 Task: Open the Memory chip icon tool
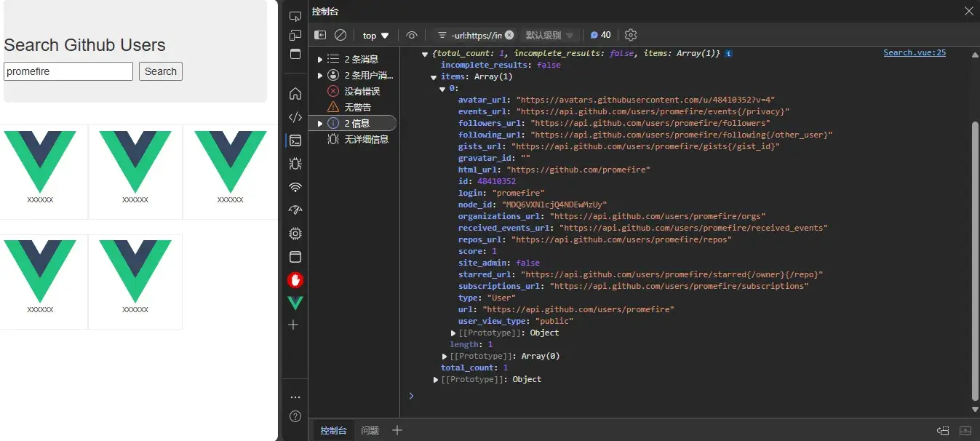[x=295, y=234]
